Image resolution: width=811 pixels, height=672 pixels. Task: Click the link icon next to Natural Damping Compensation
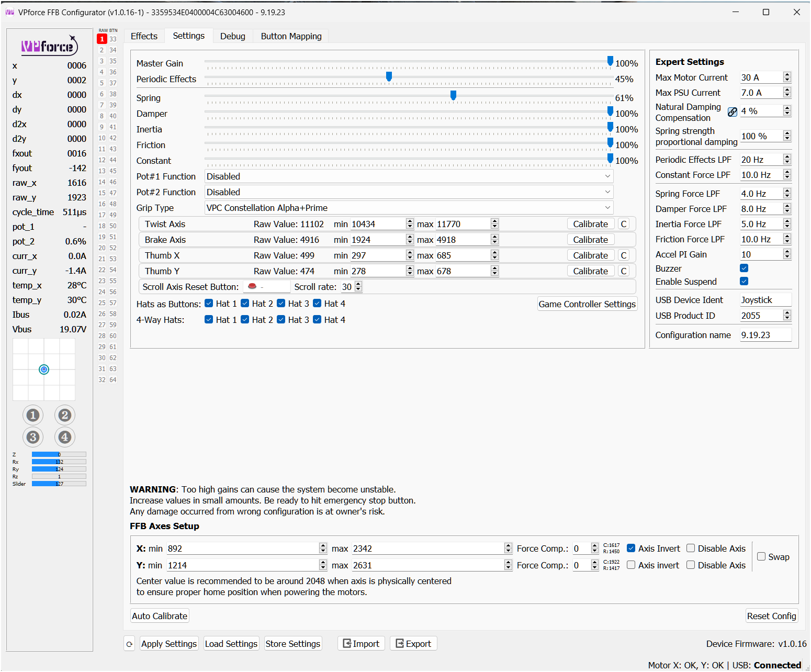(x=732, y=111)
